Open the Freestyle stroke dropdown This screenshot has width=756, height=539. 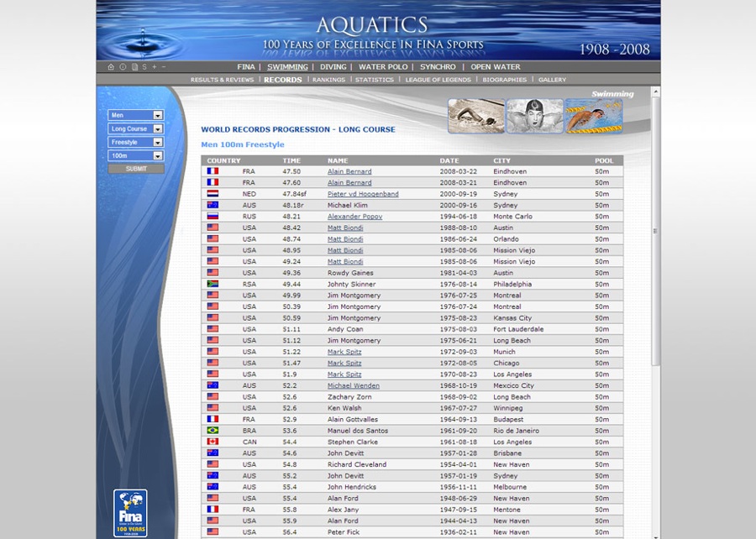tap(136, 142)
